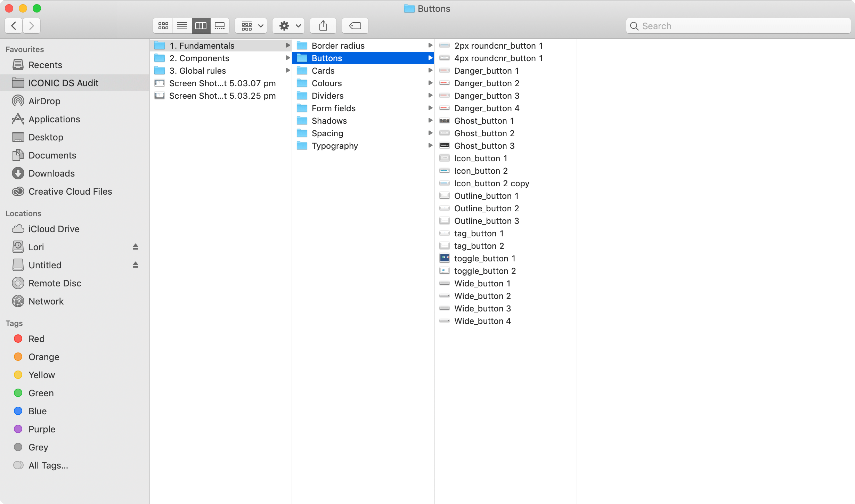Switch to icon view mode
This screenshot has height=504, width=855.
163,26
